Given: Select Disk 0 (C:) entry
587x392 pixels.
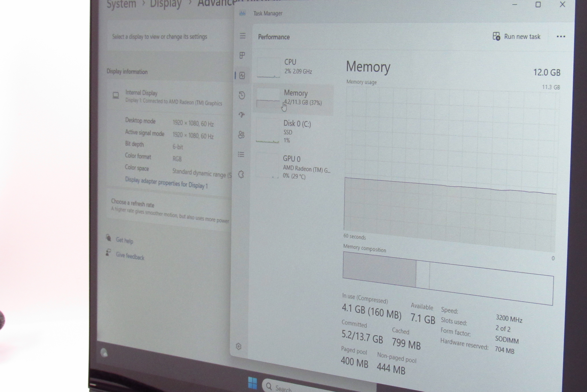Looking at the screenshot, I should 293,131.
